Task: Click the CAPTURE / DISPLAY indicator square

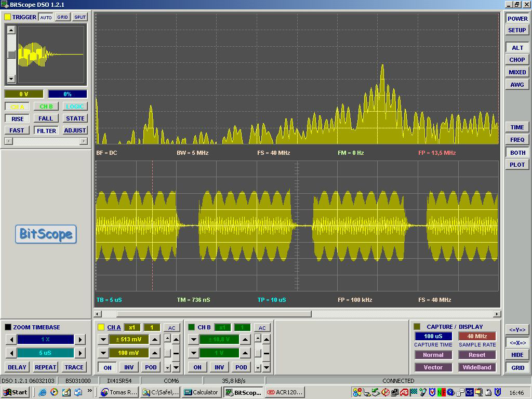Action: pyautogui.click(x=417, y=326)
